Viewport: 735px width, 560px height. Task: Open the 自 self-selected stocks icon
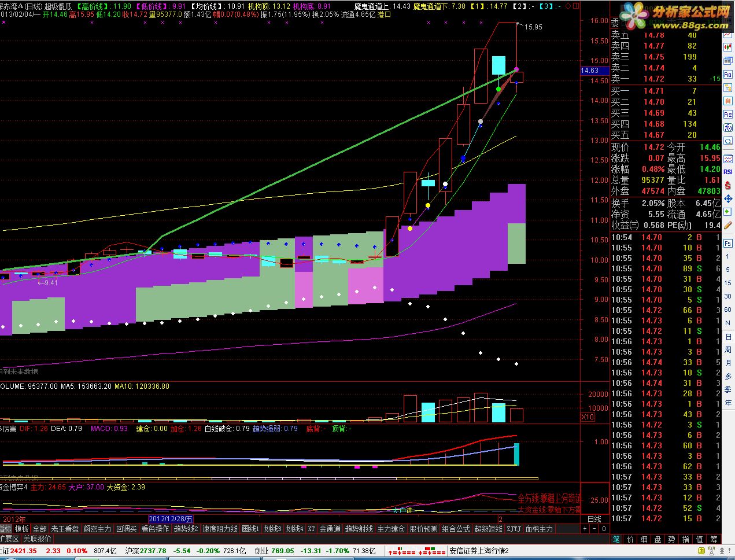click(728, 101)
